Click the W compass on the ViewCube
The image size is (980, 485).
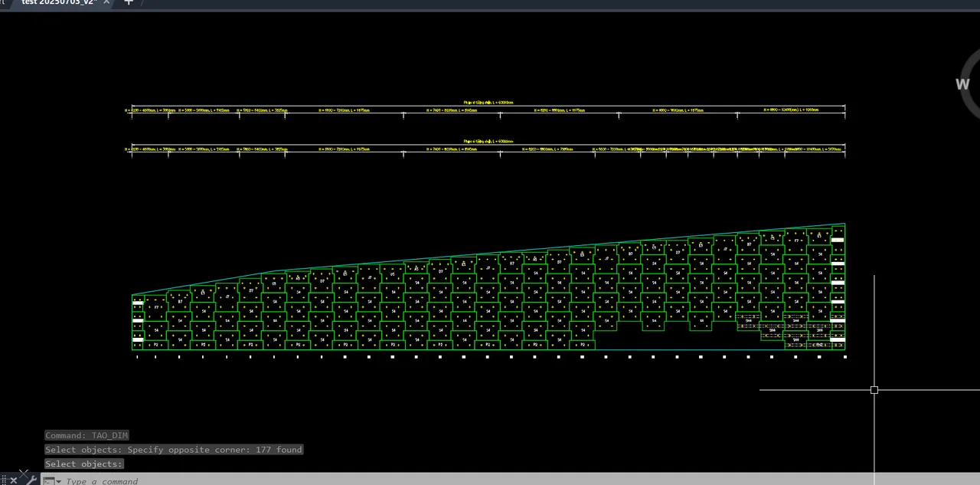(x=962, y=84)
